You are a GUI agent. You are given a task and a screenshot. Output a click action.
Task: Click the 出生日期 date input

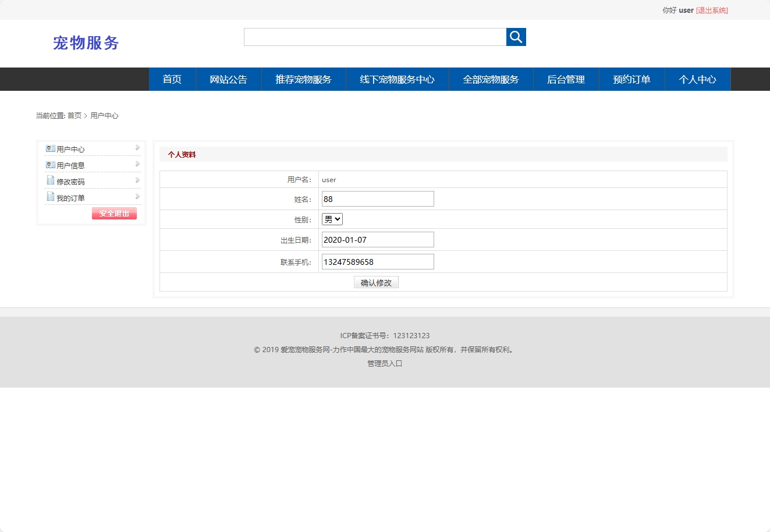(x=377, y=239)
